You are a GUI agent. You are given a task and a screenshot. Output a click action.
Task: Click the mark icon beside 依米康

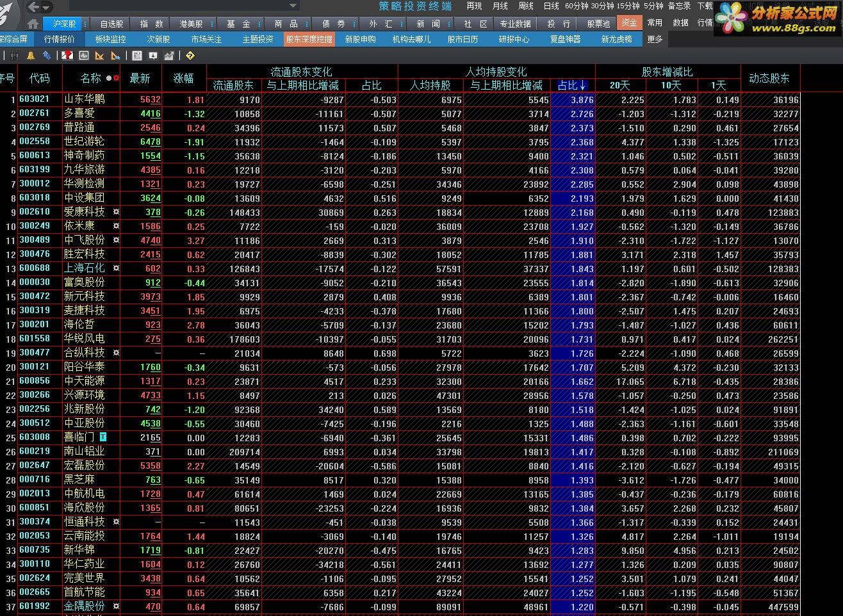click(x=116, y=225)
